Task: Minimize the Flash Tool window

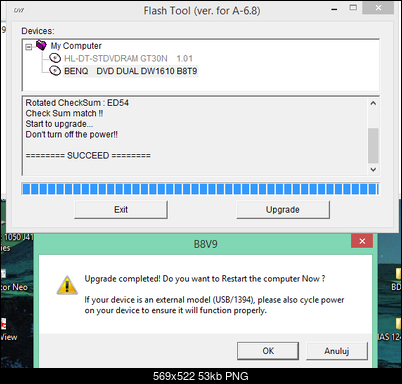Action: [334, 9]
